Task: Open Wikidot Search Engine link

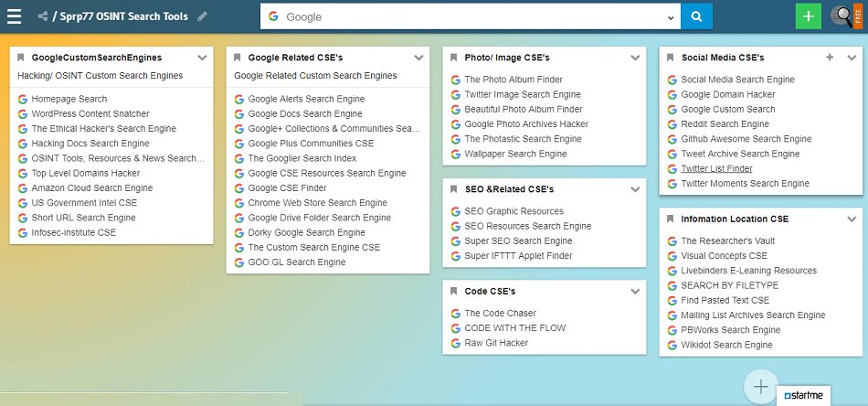Action: 726,345
